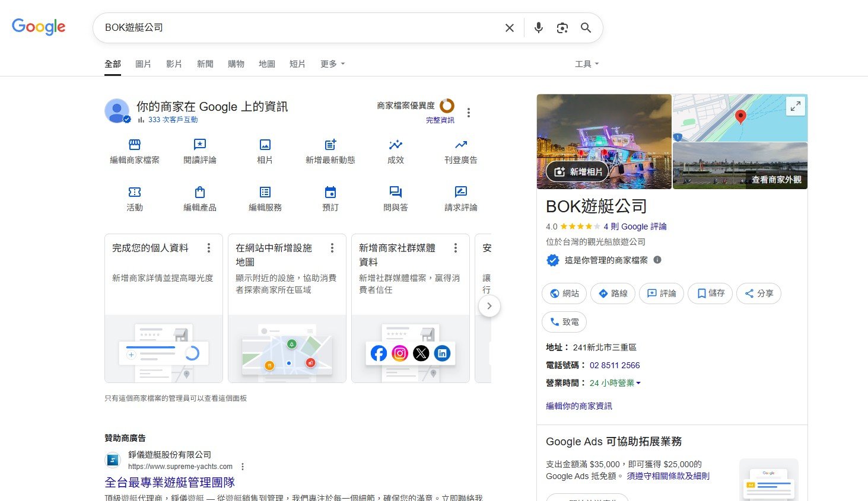
Task: Click business profile avatar beside 你的商家在 Google
Action: (x=117, y=111)
